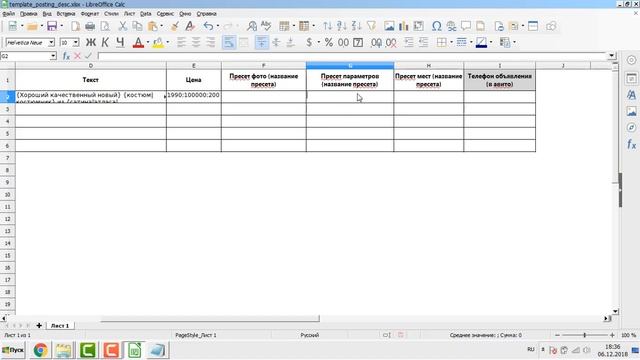This screenshot has width=640, height=360.
Task: Expand the Borders dropdown arrow
Action: (x=451, y=42)
